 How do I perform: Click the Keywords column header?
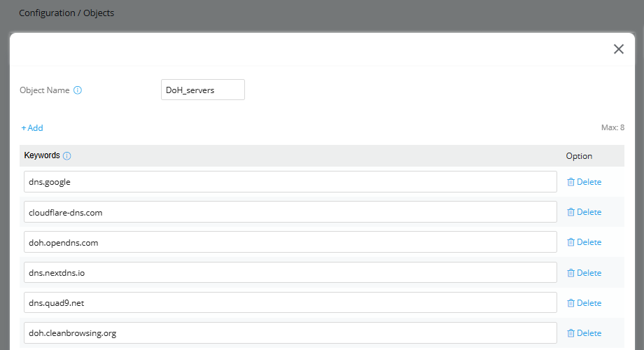[x=42, y=155]
